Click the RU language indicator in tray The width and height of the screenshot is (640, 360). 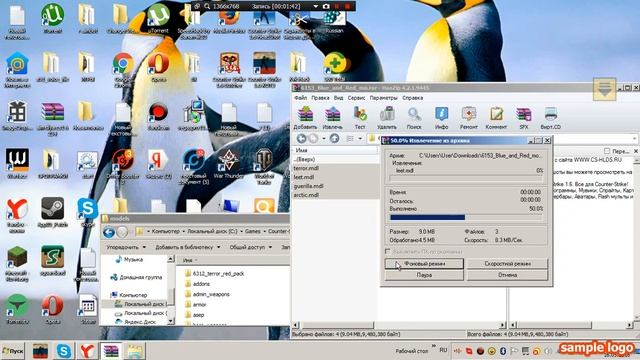(x=443, y=350)
